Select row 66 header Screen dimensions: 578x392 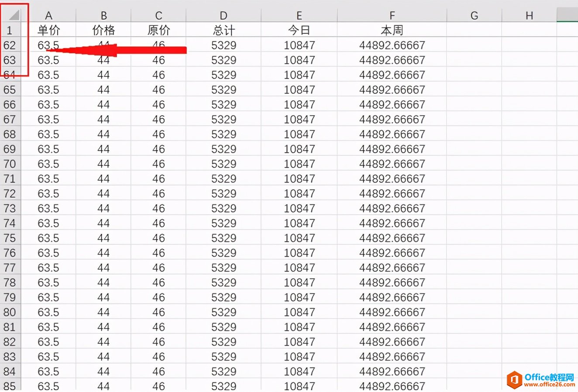10,104
